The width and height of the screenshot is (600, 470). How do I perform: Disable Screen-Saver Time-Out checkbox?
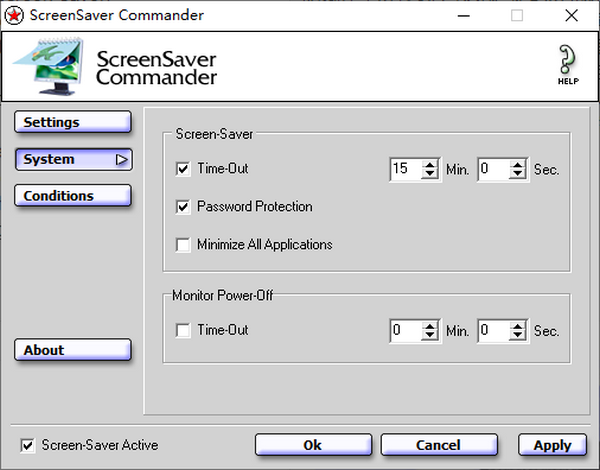click(x=183, y=169)
